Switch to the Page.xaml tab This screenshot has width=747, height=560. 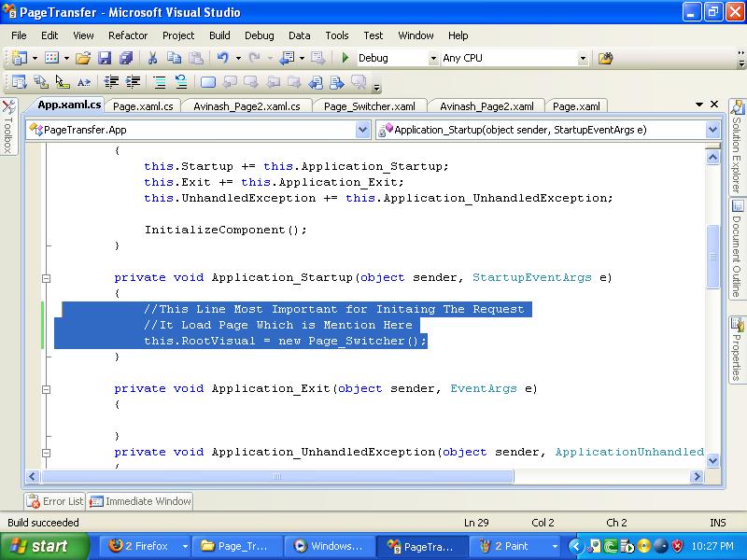576,106
